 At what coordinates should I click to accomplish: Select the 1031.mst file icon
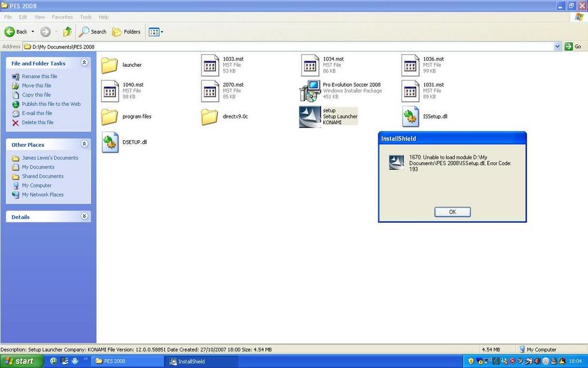[x=410, y=91]
